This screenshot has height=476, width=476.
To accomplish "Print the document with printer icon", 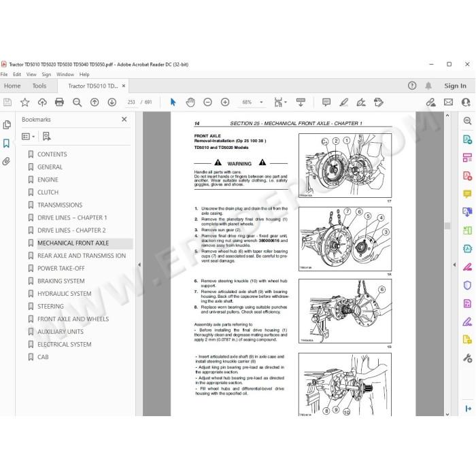I will click(60, 102).
